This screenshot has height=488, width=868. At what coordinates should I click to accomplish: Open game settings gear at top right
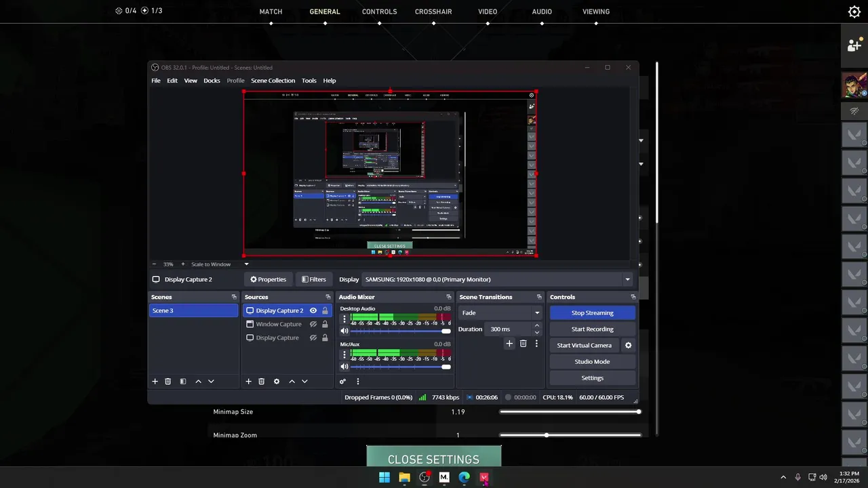click(x=854, y=12)
